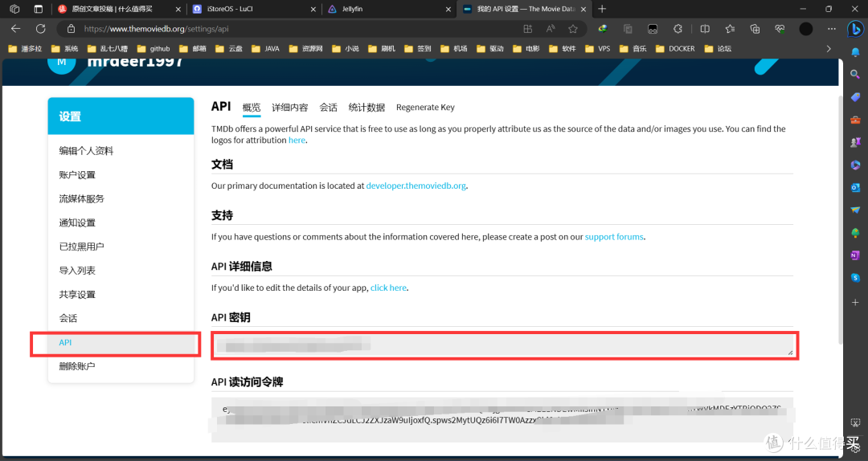Viewport: 868px width, 461px height.
Task: Close the iStoreOS - LuCI tab
Action: click(313, 9)
